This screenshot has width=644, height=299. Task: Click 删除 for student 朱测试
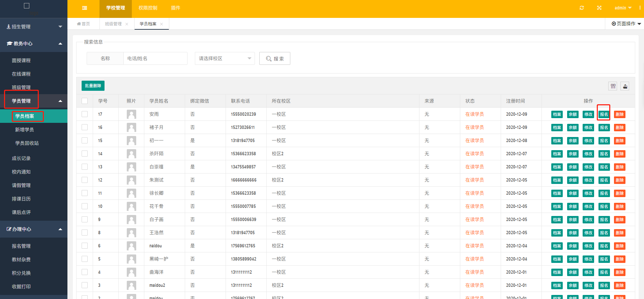pos(619,180)
